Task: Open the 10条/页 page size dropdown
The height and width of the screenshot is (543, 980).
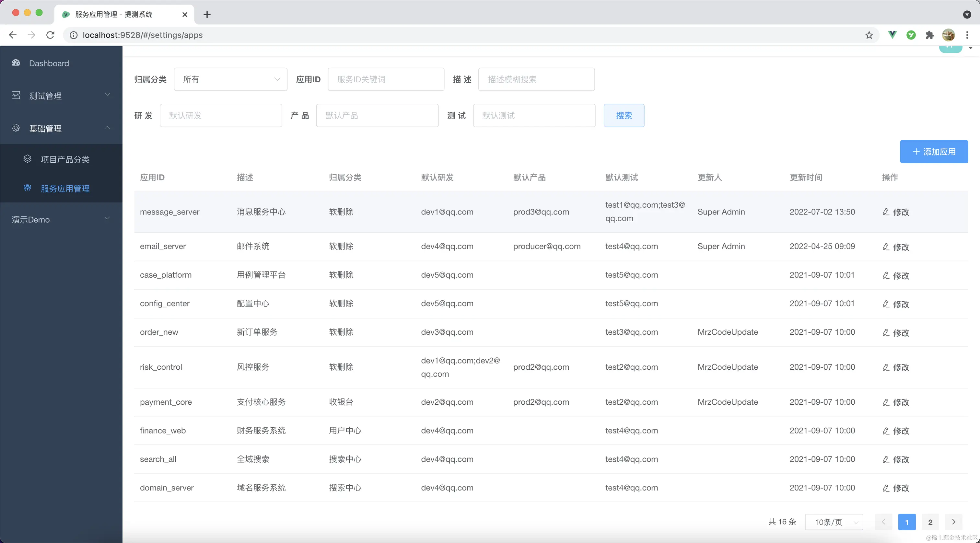Action: pyautogui.click(x=834, y=522)
